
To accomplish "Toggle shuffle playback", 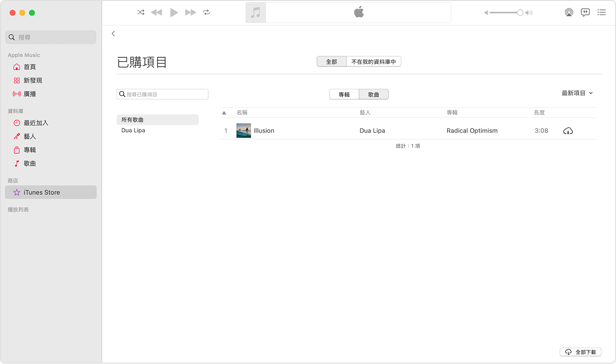I will pos(141,12).
